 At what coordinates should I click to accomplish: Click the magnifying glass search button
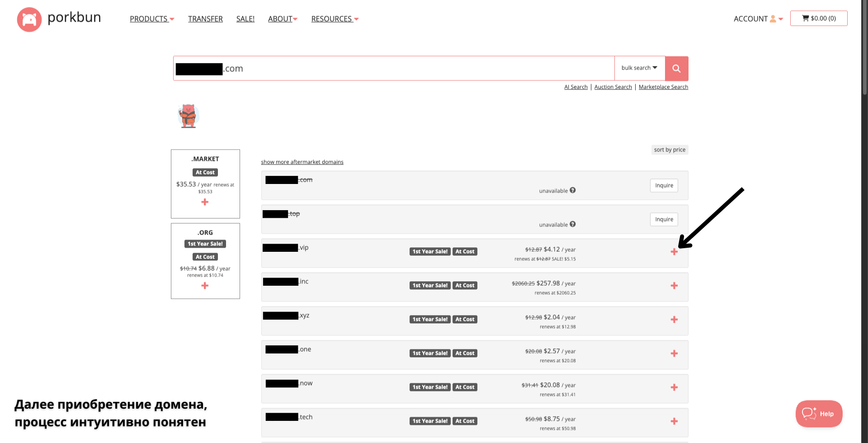[676, 68]
